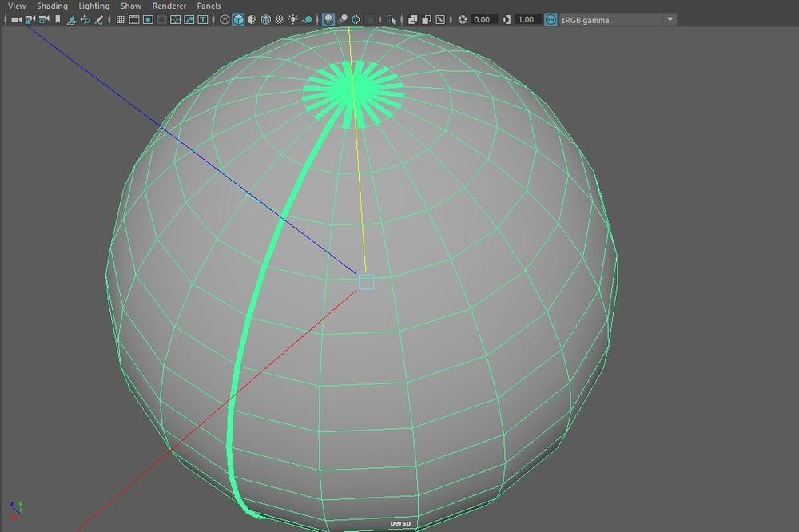799x532 pixels.
Task: Select the Grease Pencil tool
Action: tap(99, 20)
